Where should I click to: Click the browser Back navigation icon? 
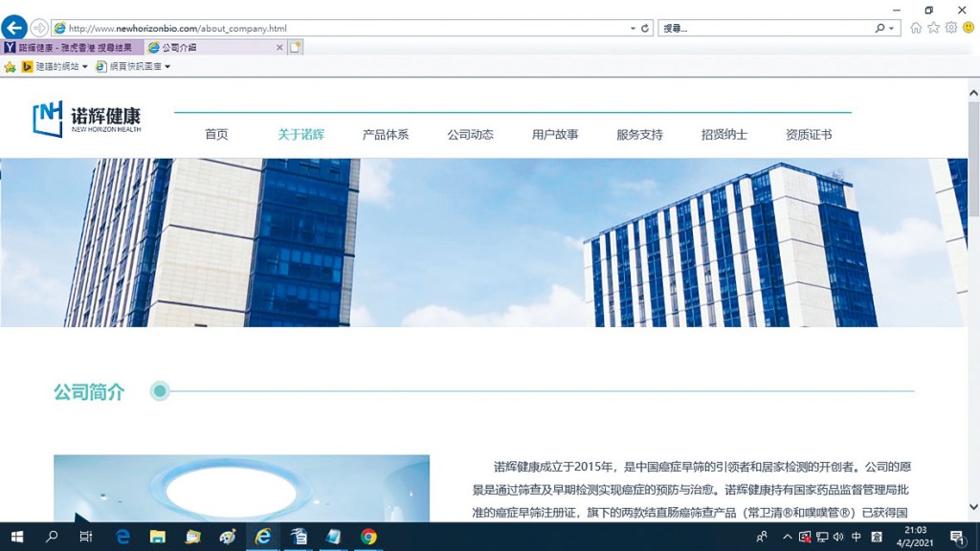tap(13, 27)
